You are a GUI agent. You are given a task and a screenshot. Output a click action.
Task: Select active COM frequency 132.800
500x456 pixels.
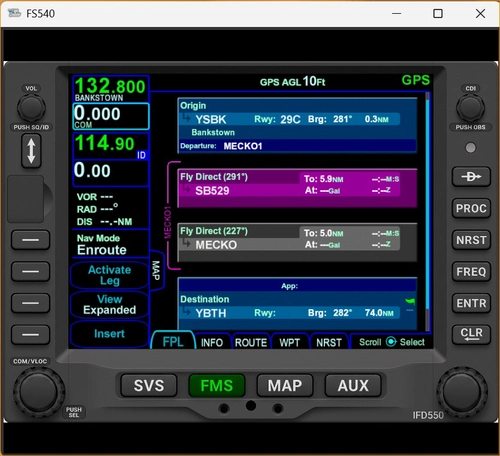click(111, 89)
